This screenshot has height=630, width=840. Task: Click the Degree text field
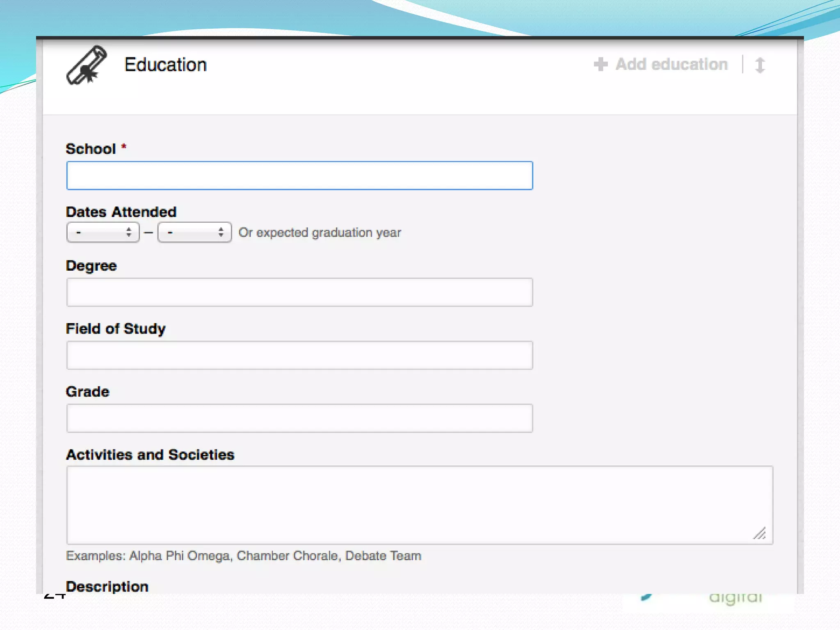(x=299, y=292)
